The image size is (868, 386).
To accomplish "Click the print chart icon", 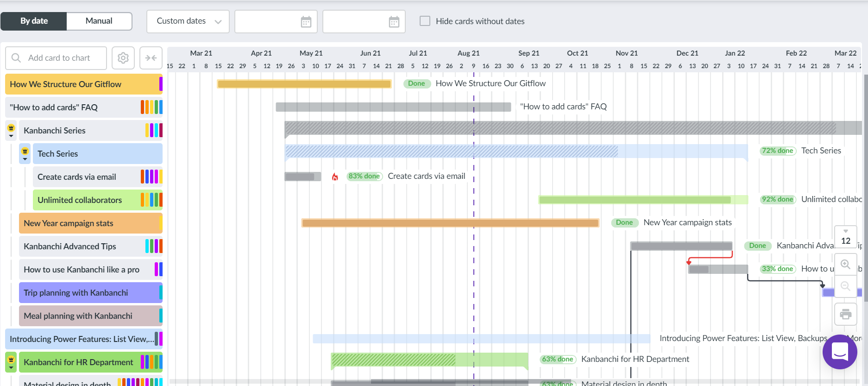I will [845, 314].
